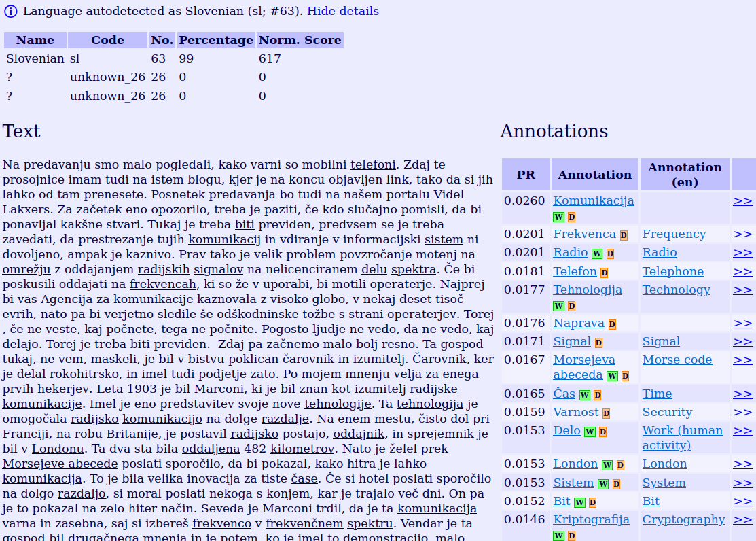Image resolution: width=756 pixels, height=541 pixels.
Task: Open the W badge beside Radio annotation
Action: pyautogui.click(x=596, y=254)
